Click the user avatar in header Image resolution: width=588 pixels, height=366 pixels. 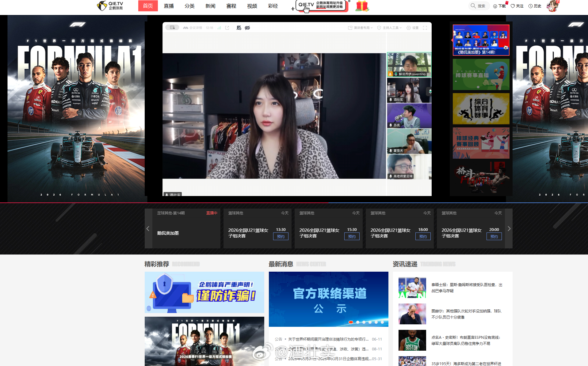(553, 6)
